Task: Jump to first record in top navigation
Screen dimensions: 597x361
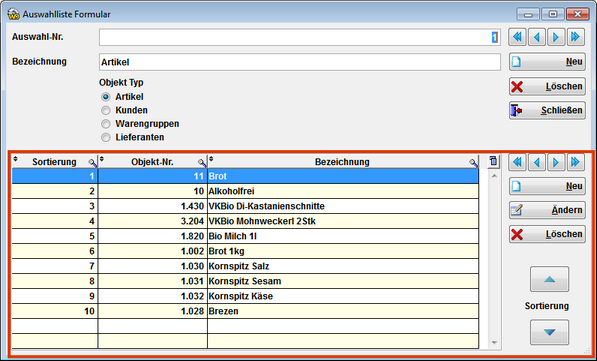Action: coord(517,37)
